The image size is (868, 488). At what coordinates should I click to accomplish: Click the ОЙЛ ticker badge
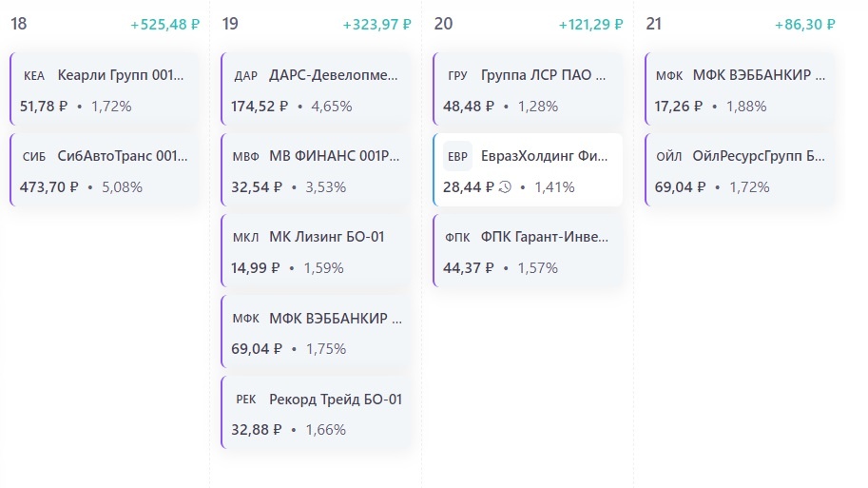click(x=668, y=156)
